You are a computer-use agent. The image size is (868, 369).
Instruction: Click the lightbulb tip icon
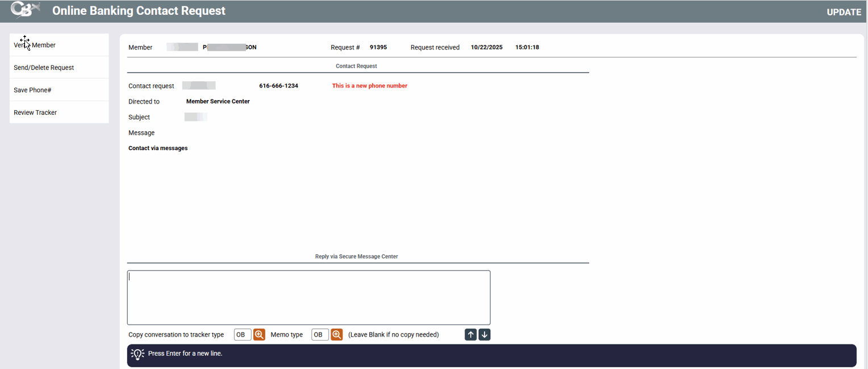pos(137,354)
